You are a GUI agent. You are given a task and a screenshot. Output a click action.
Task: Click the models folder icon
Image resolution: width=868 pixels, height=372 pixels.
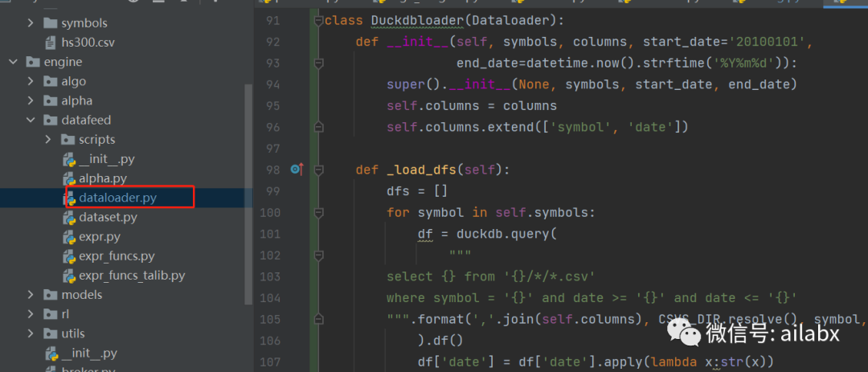coord(51,295)
